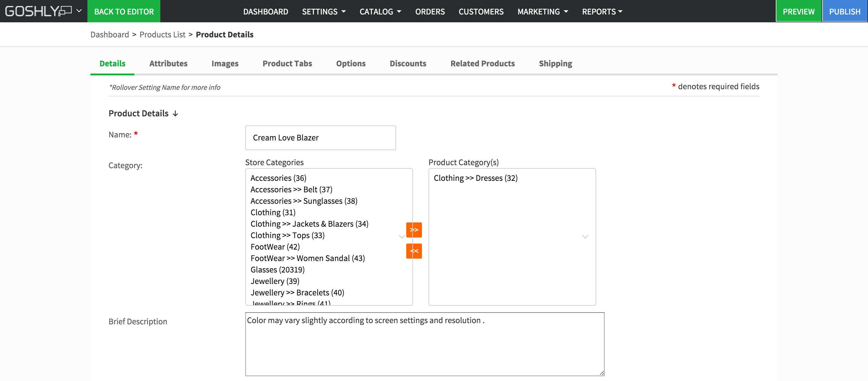This screenshot has height=381, width=868.
Task: Expand the MARKETING dropdown menu
Action: click(542, 11)
